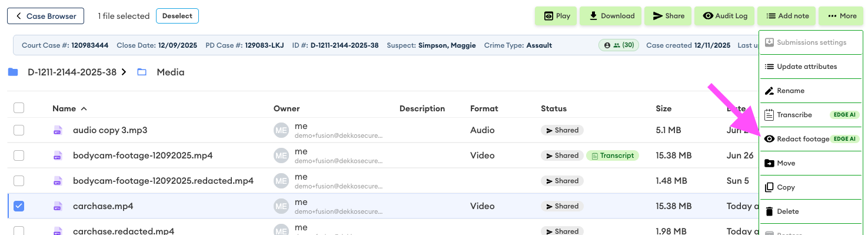Choose Redact footage from menu
This screenshot has height=235, width=868.
[812, 139]
